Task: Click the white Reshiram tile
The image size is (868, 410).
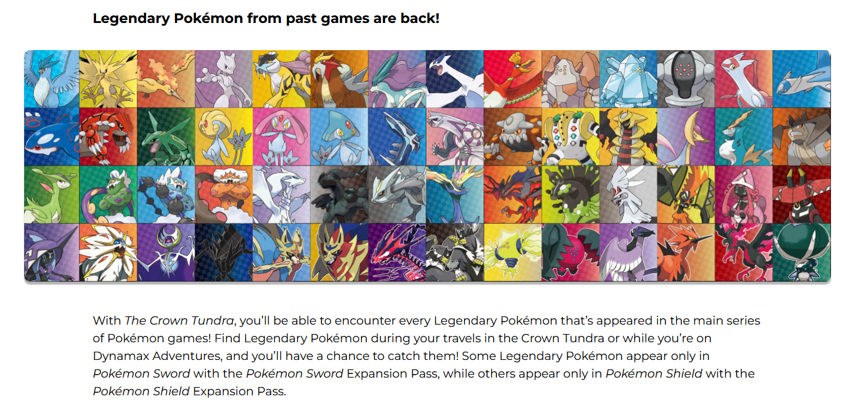Action: [x=282, y=194]
